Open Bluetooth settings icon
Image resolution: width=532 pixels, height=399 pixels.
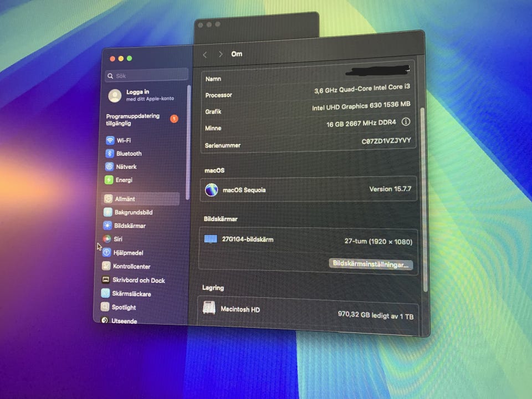[x=110, y=154]
